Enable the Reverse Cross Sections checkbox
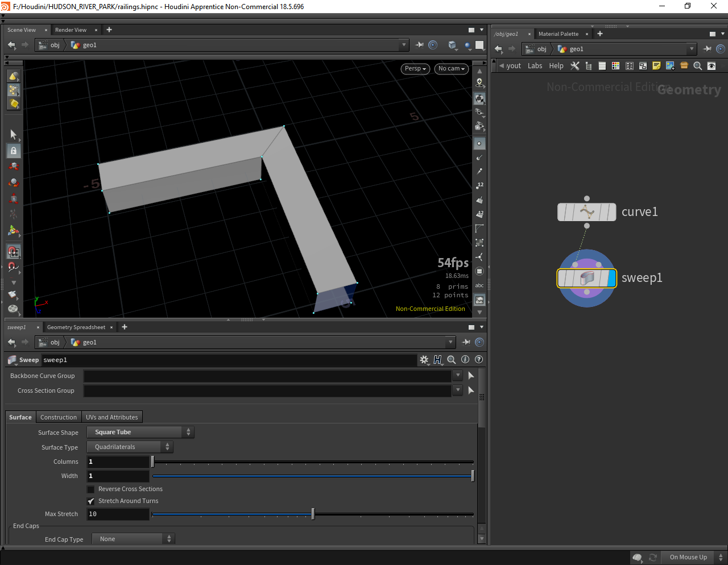Image resolution: width=728 pixels, height=565 pixels. pos(91,489)
